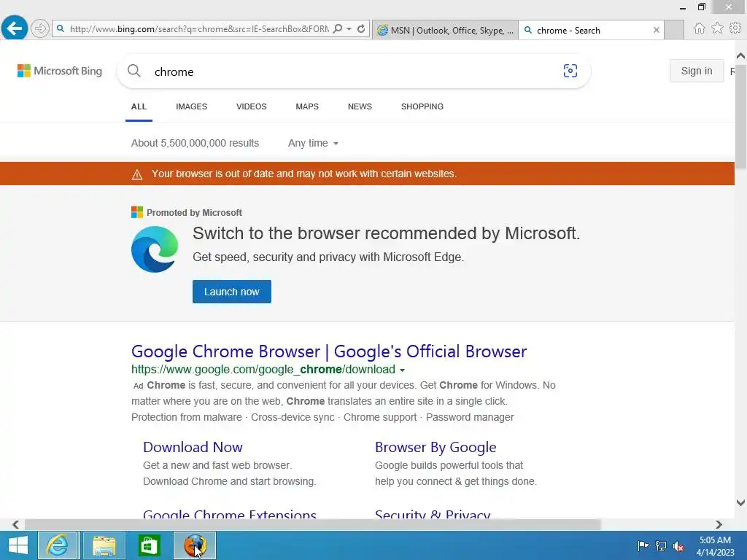Click vertical scrollbar down arrow
The image size is (747, 560).
(x=740, y=502)
